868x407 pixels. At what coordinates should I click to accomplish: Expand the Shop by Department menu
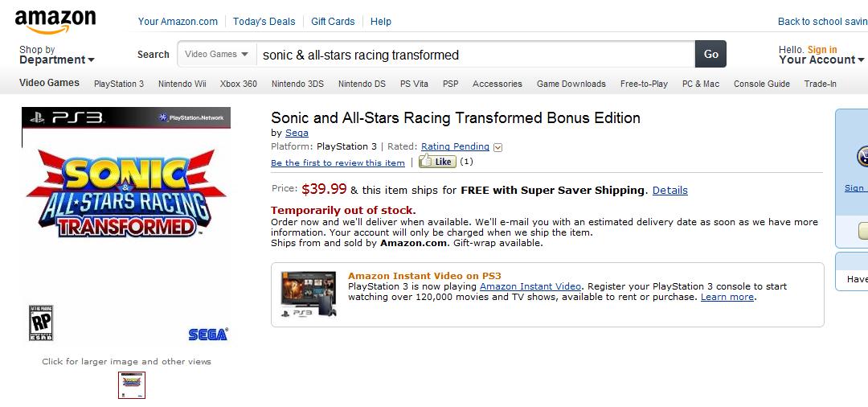tap(57, 55)
